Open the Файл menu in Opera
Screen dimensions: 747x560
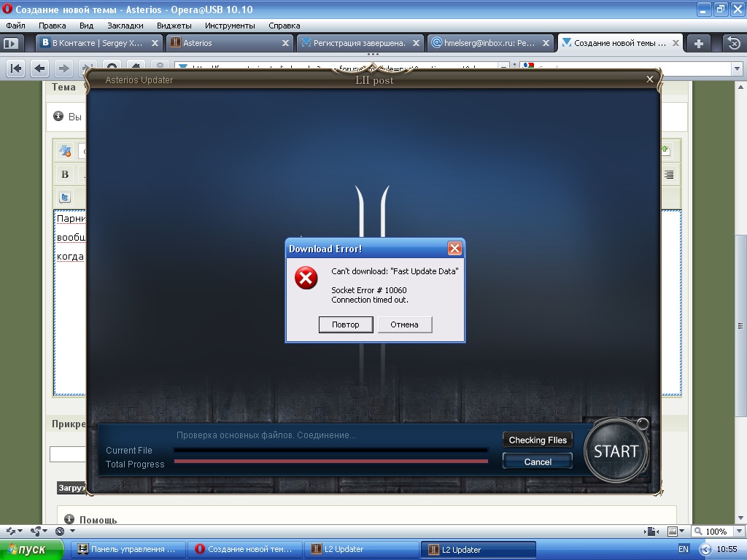[x=16, y=26]
